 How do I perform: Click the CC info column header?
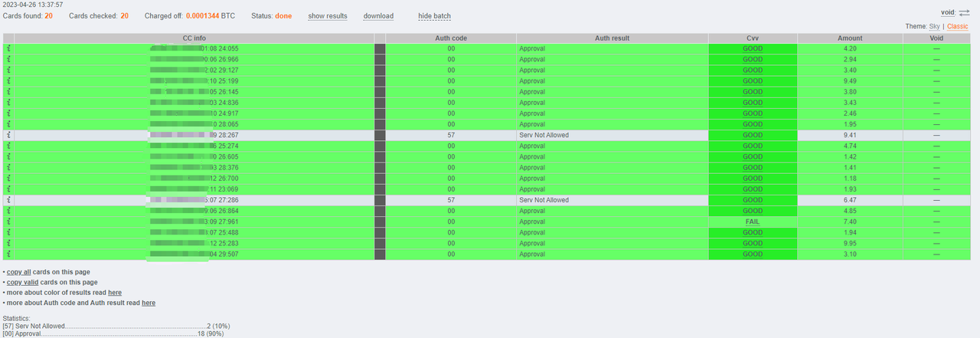point(194,38)
